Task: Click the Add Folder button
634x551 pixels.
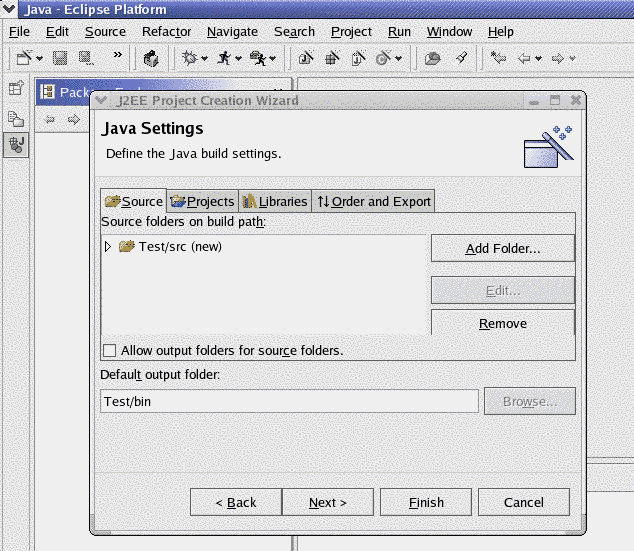Action: tap(502, 248)
